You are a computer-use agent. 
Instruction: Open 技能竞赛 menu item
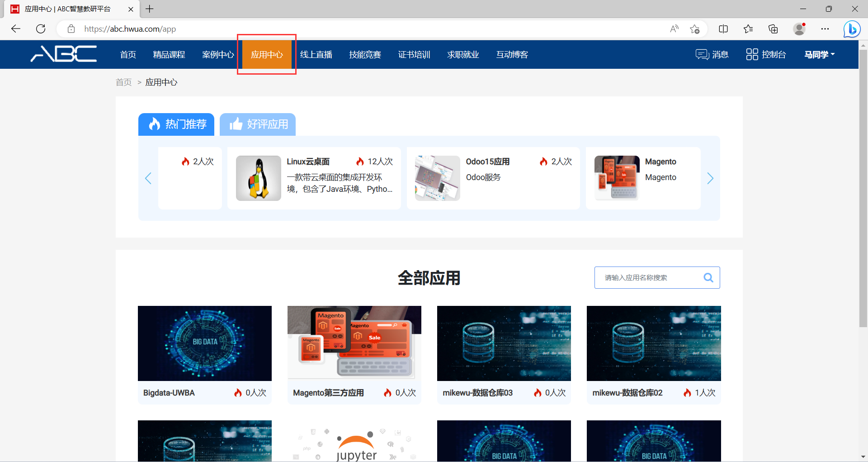coord(365,54)
